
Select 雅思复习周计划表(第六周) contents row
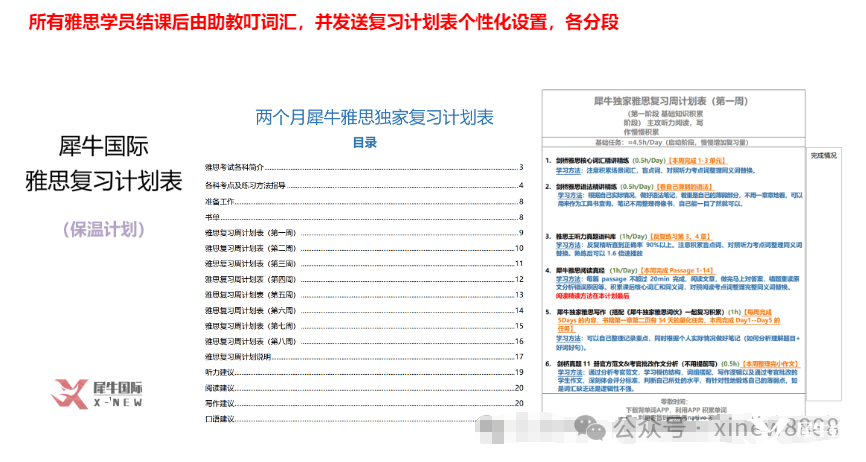(x=364, y=311)
